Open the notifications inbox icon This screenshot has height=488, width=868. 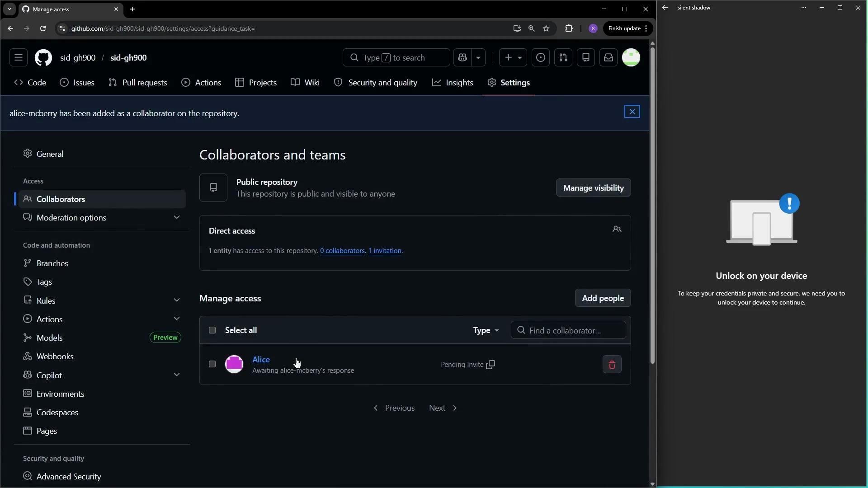[x=609, y=58]
